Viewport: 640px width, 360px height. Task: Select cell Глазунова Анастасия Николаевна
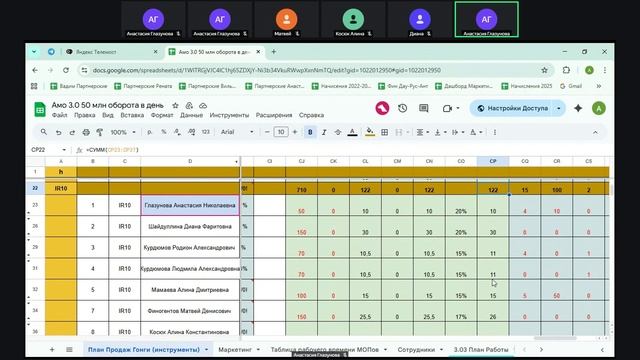190,205
